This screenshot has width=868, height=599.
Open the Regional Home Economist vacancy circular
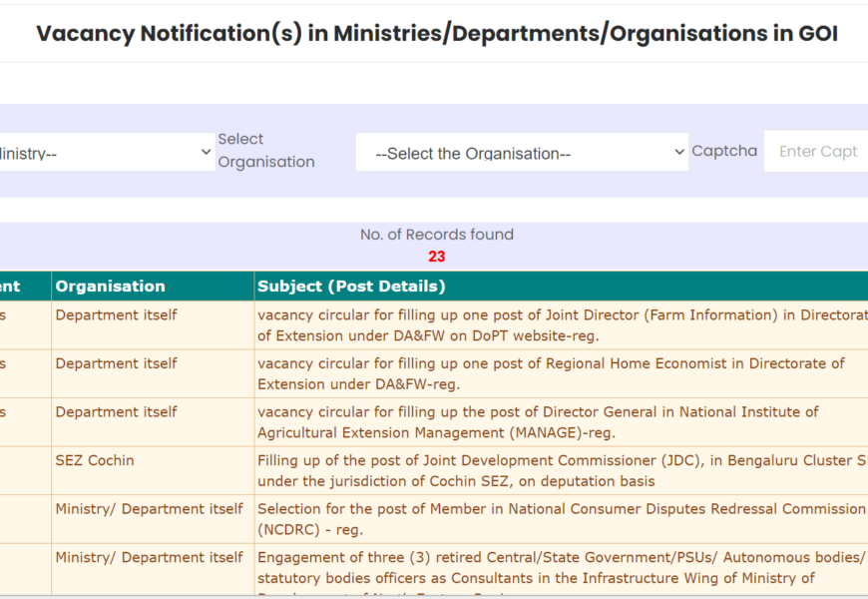click(x=551, y=373)
